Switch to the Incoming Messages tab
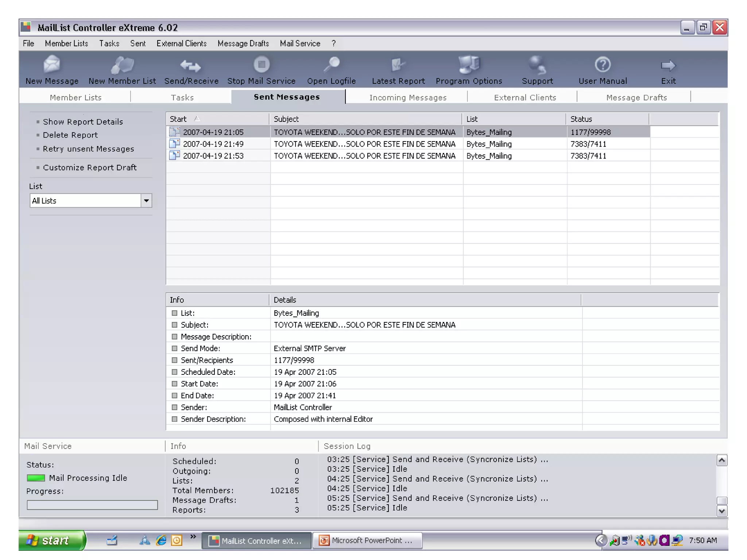Screen dimensions: 747x560 pyautogui.click(x=407, y=97)
